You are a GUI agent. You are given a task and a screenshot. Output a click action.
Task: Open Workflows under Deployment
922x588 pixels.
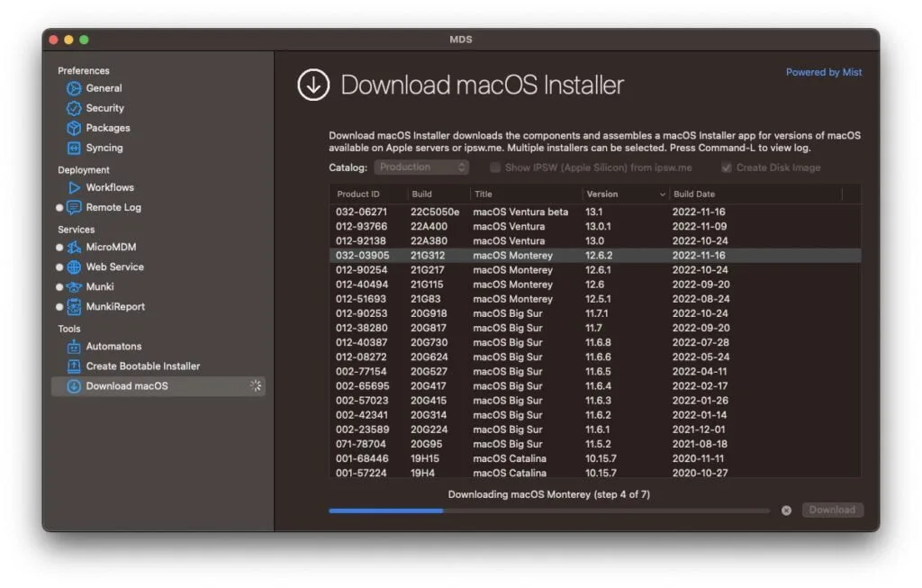(x=109, y=187)
